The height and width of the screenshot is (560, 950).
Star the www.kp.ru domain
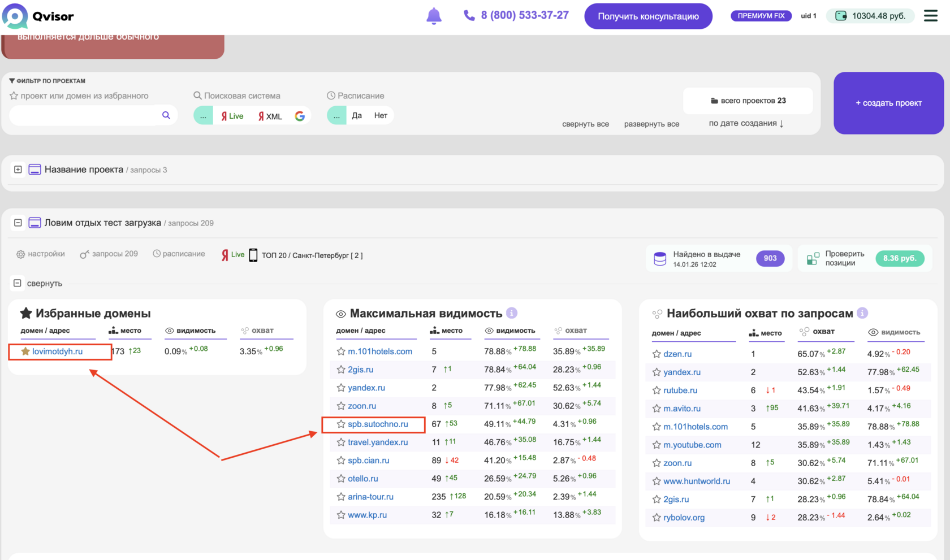click(341, 515)
